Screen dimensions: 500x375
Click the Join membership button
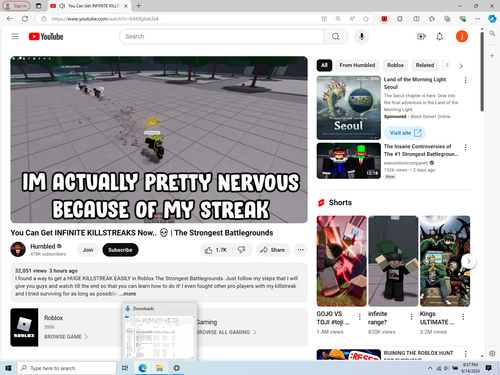pyautogui.click(x=88, y=250)
